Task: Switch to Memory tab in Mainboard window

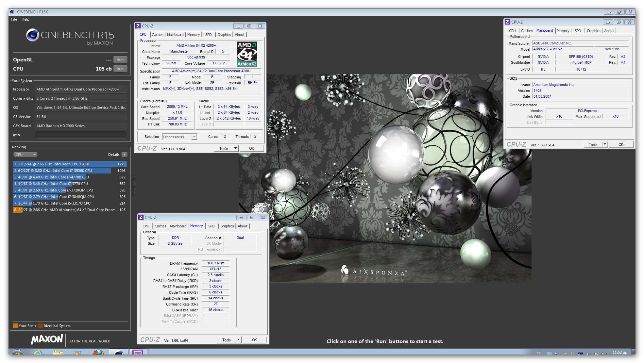Action: 563,31
